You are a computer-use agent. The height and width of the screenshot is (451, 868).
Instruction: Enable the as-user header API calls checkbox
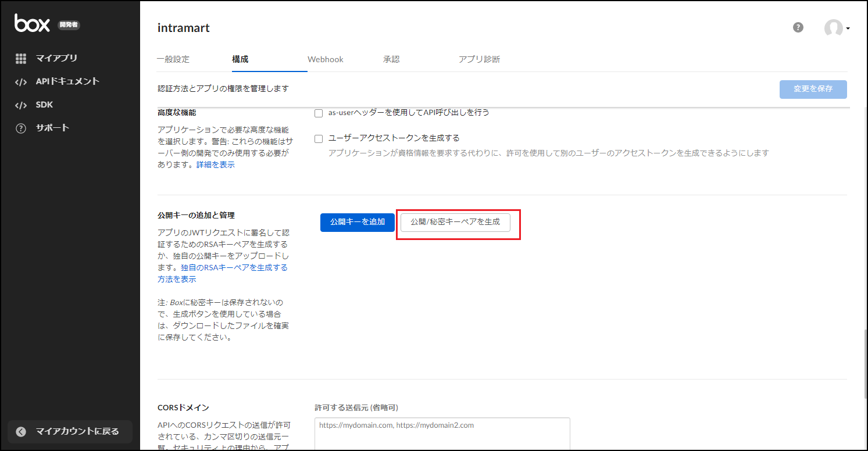click(x=319, y=113)
